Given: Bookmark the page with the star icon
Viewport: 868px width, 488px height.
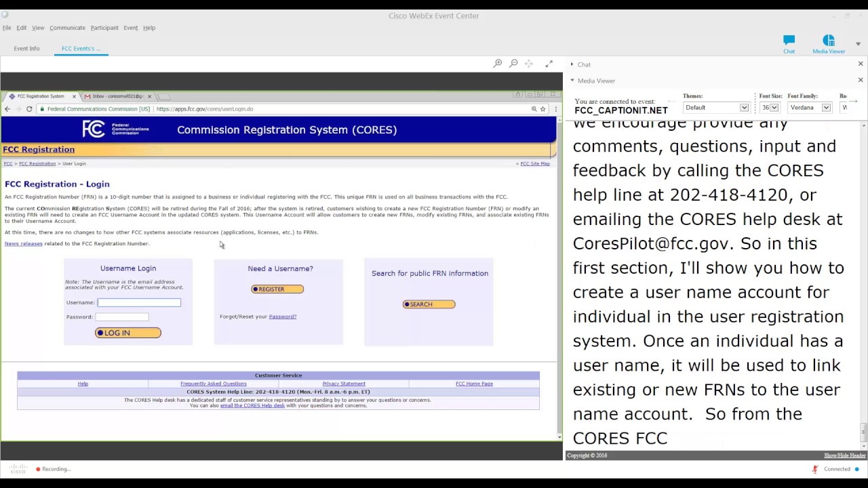Looking at the screenshot, I should 542,108.
